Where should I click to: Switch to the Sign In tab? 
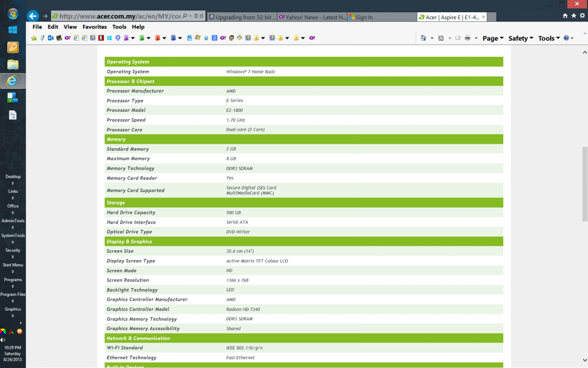tap(381, 17)
